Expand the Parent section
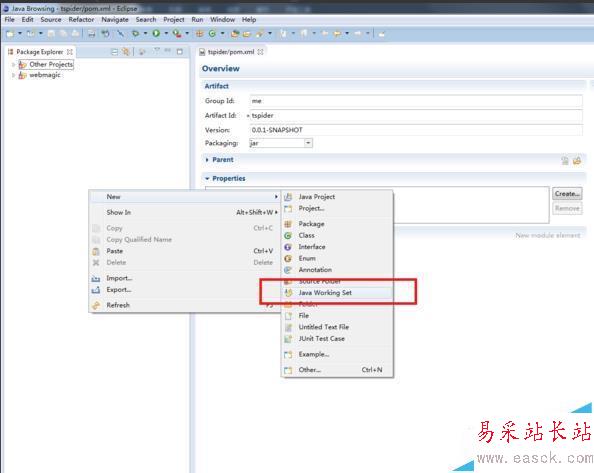The width and height of the screenshot is (594, 473). [x=207, y=160]
